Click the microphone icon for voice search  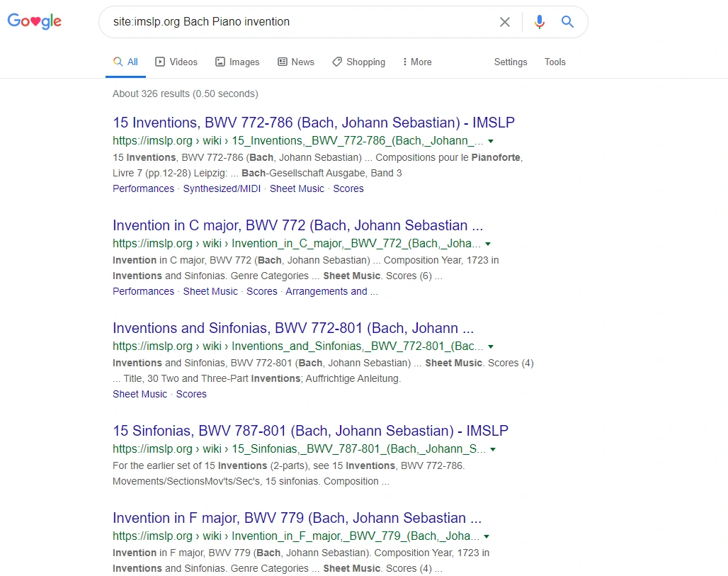(x=539, y=22)
